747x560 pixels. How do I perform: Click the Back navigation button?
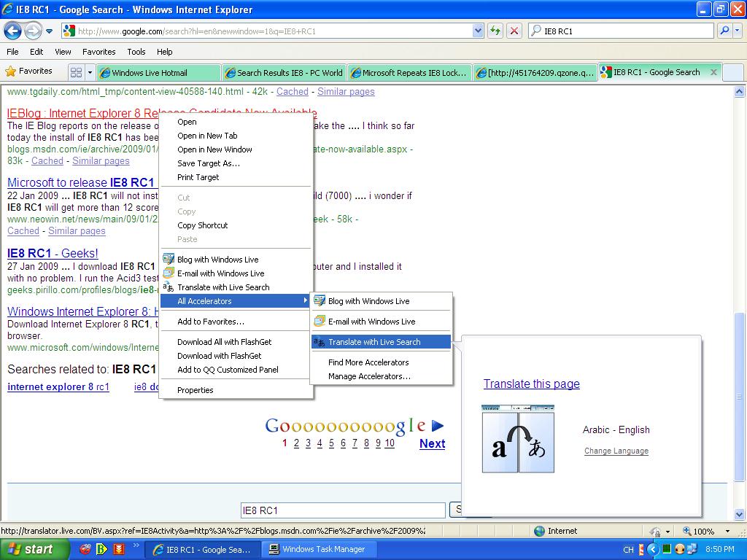13,31
